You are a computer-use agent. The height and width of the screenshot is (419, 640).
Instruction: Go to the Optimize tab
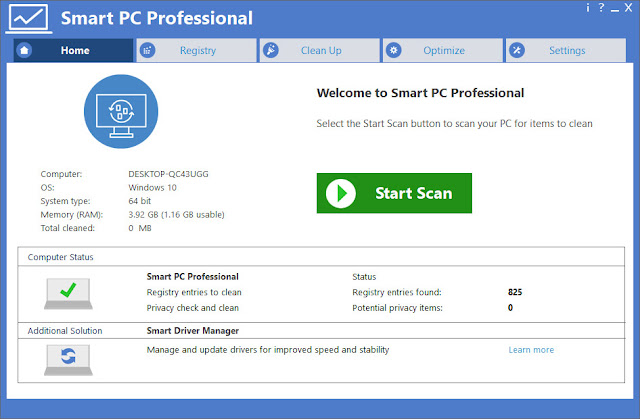click(443, 50)
